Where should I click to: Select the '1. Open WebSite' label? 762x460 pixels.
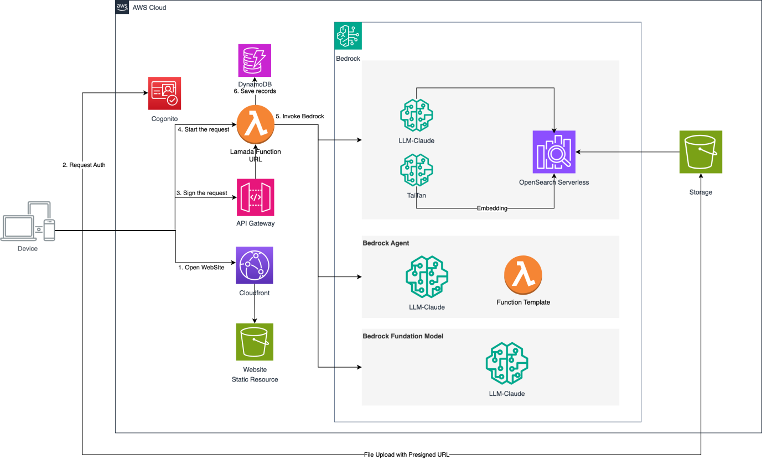pos(201,267)
